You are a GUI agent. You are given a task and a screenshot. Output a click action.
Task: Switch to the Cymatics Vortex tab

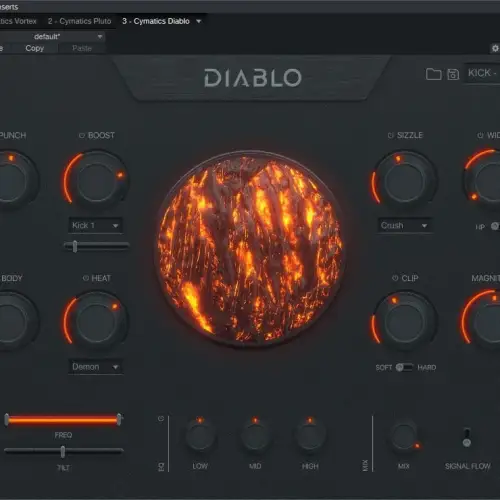point(18,21)
